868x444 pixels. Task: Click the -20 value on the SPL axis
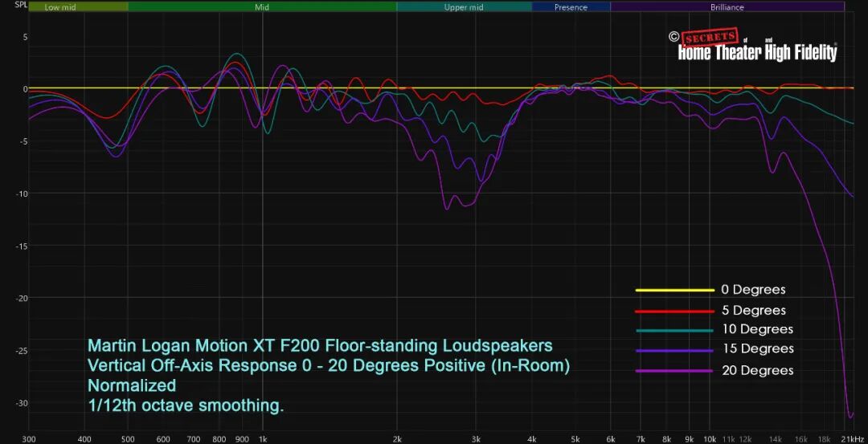pyautogui.click(x=23, y=298)
